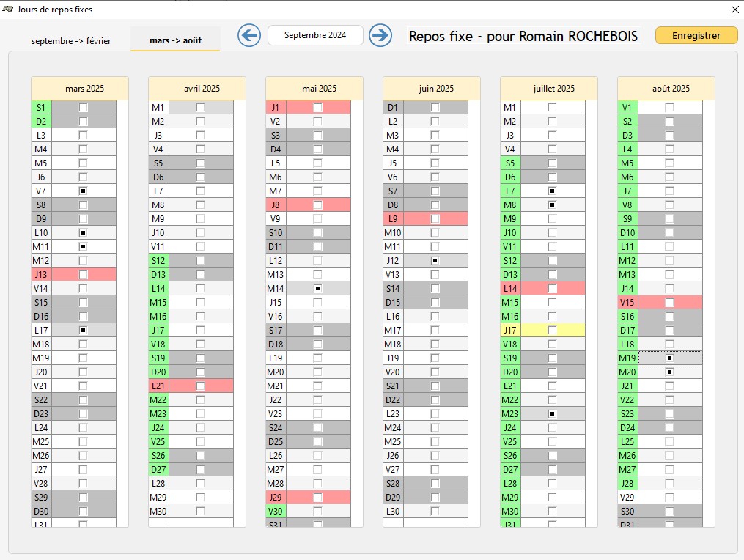Switch to septembre -> février tab
744x560 pixels.
click(71, 41)
